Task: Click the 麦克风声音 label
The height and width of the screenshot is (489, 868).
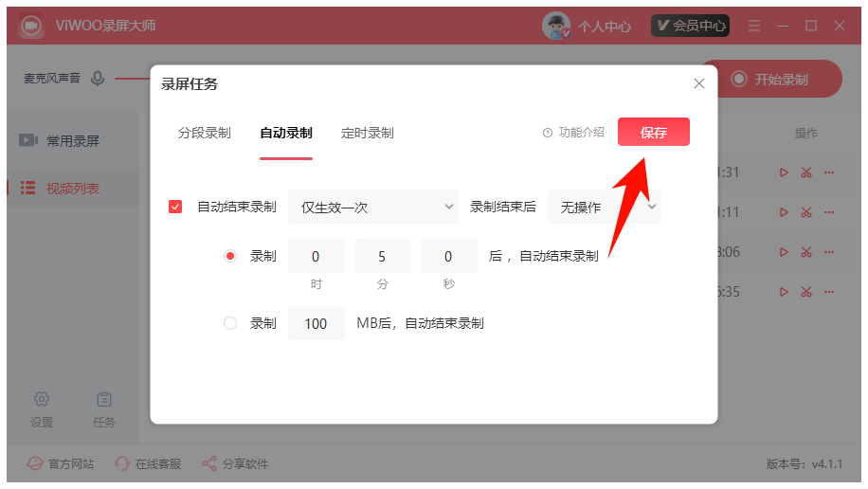Action: (52, 79)
